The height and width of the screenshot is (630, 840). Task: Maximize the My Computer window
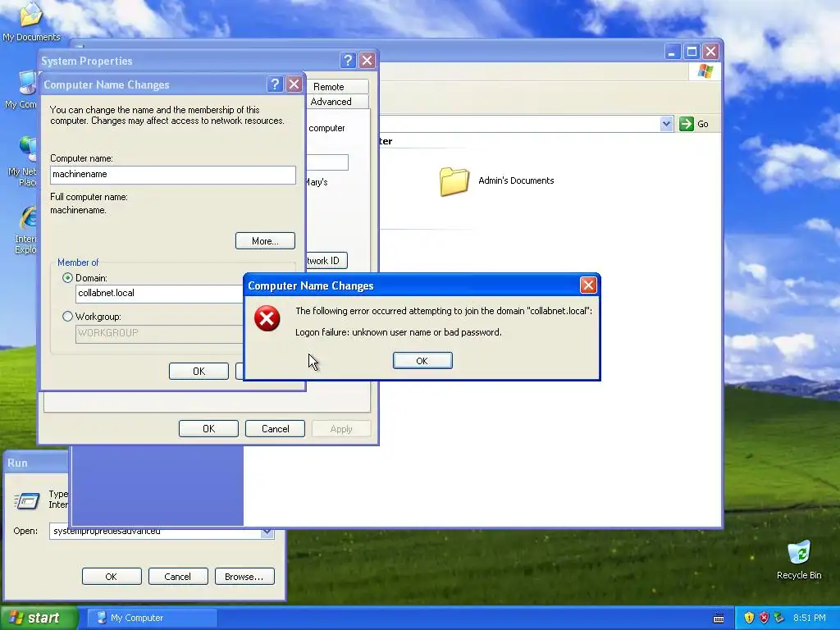[692, 52]
